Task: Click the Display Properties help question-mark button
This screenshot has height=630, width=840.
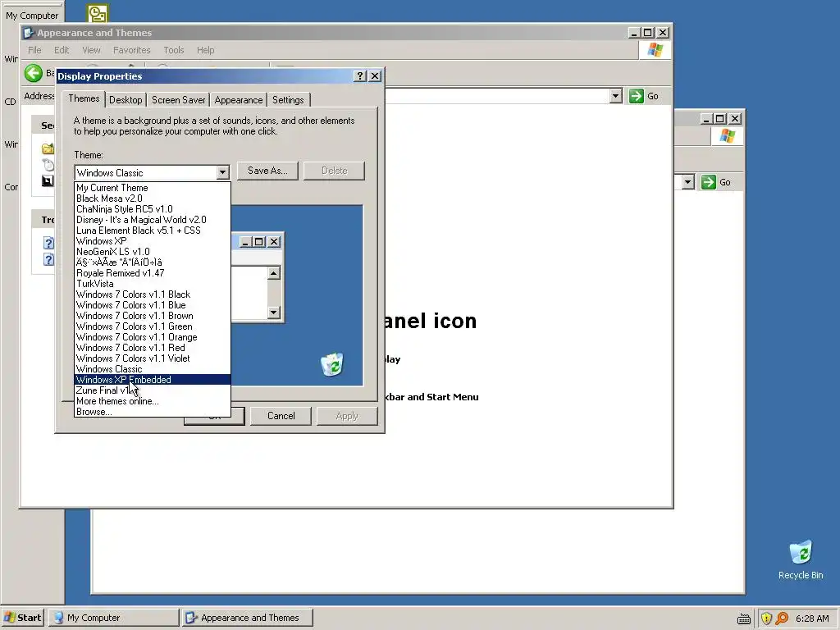Action: [x=360, y=76]
